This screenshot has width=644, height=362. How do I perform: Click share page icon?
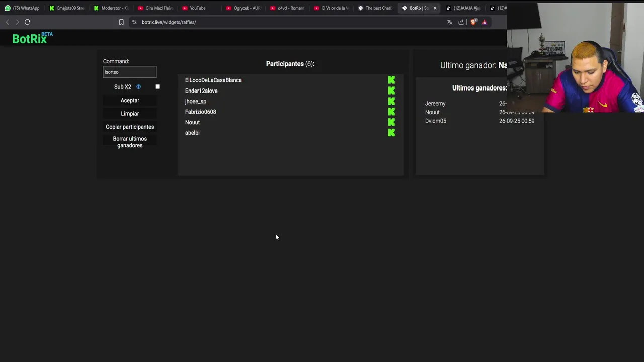pyautogui.click(x=461, y=22)
